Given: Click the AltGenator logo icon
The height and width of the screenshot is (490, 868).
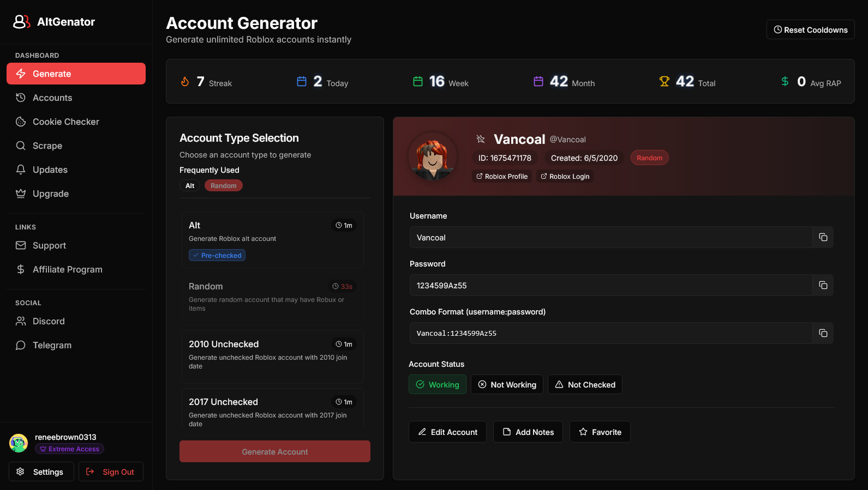Looking at the screenshot, I should click(x=21, y=22).
